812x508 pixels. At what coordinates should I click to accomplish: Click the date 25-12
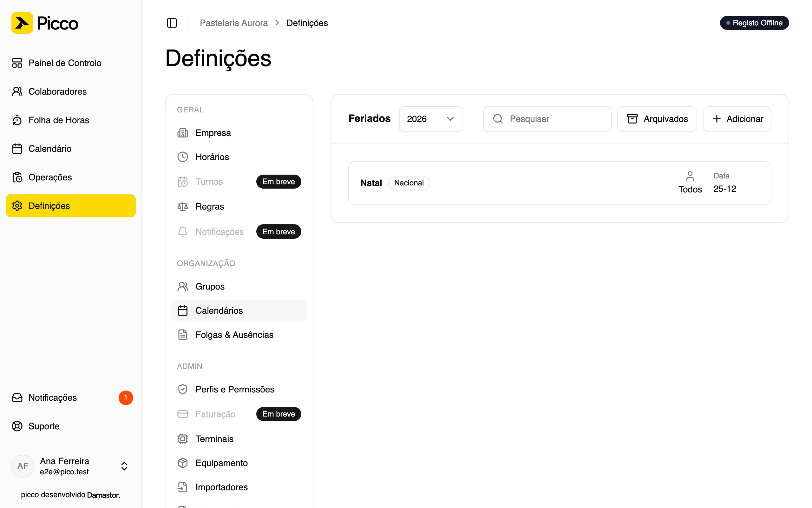725,189
